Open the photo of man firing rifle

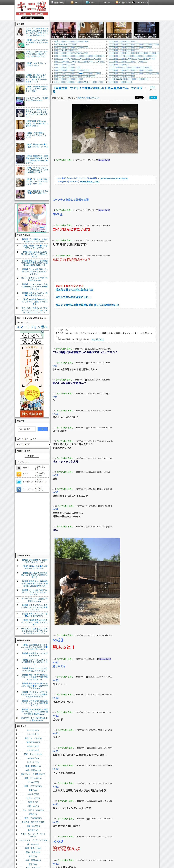(x=87, y=582)
